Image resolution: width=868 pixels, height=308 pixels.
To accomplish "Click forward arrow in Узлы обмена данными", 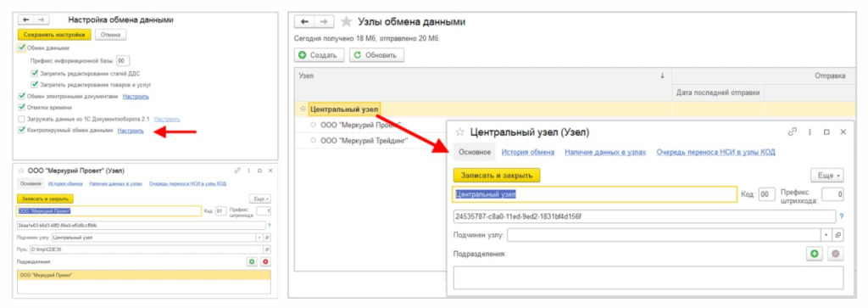I will click(325, 22).
